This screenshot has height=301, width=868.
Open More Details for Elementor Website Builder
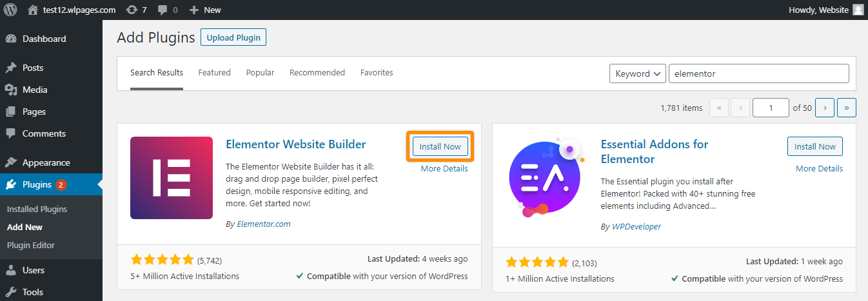[444, 169]
